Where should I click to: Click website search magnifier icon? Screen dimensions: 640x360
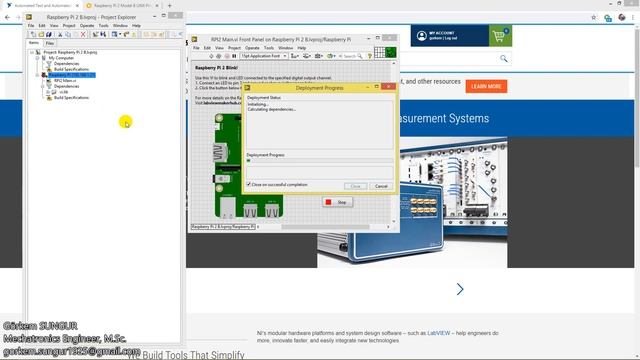point(504,59)
